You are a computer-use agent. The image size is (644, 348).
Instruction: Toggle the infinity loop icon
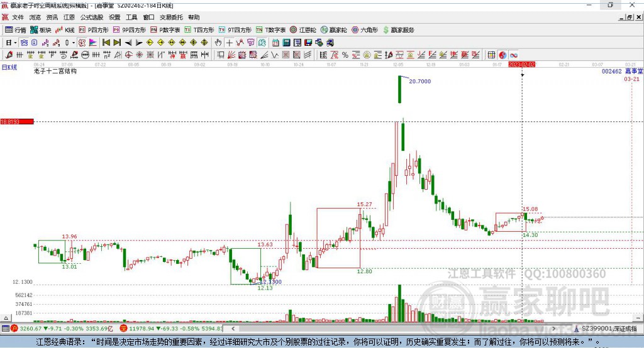tap(513, 55)
